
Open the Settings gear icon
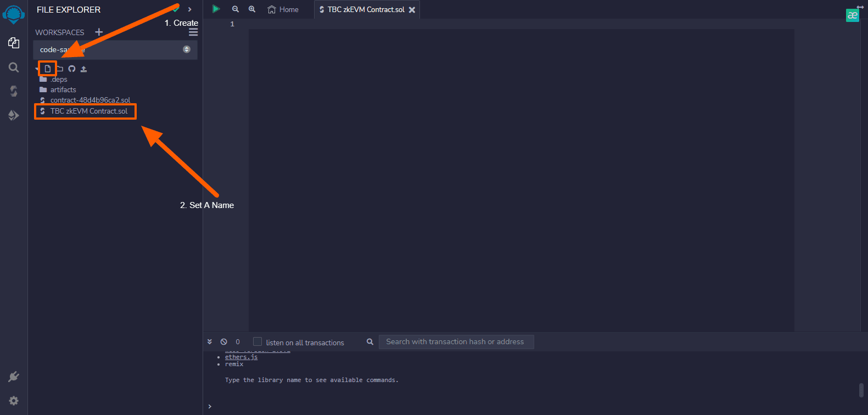click(14, 401)
